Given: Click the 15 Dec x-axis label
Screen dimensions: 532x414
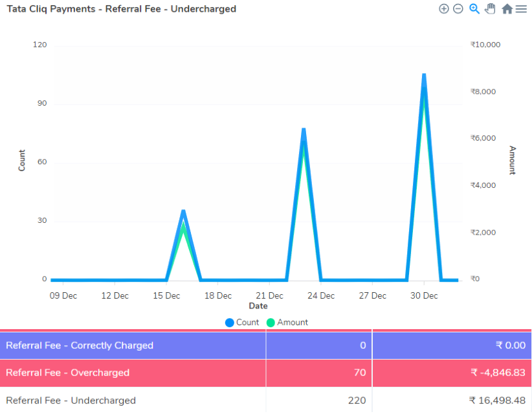Looking at the screenshot, I should pyautogui.click(x=166, y=296).
